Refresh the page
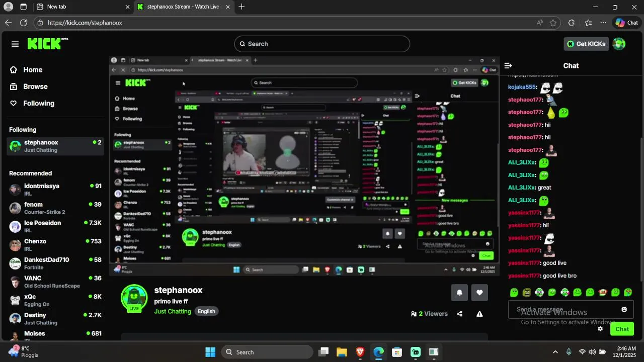The height and width of the screenshot is (362, 644). point(23,23)
